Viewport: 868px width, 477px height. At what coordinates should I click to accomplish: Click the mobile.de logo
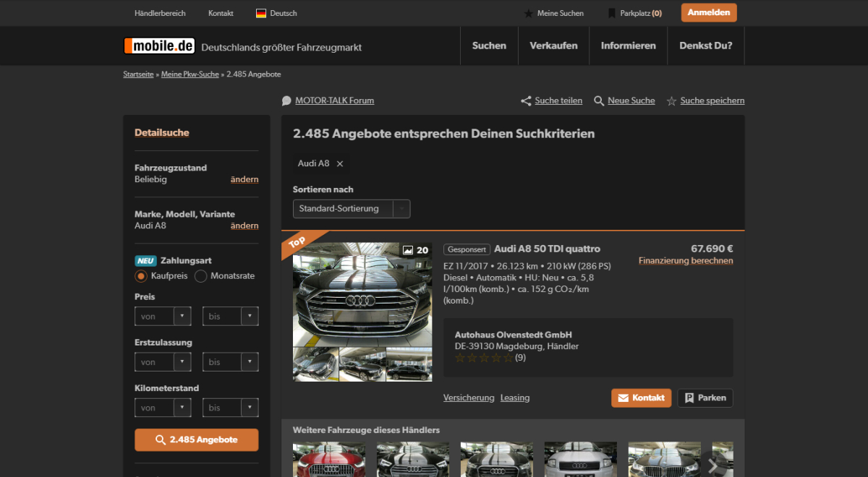[159, 46]
